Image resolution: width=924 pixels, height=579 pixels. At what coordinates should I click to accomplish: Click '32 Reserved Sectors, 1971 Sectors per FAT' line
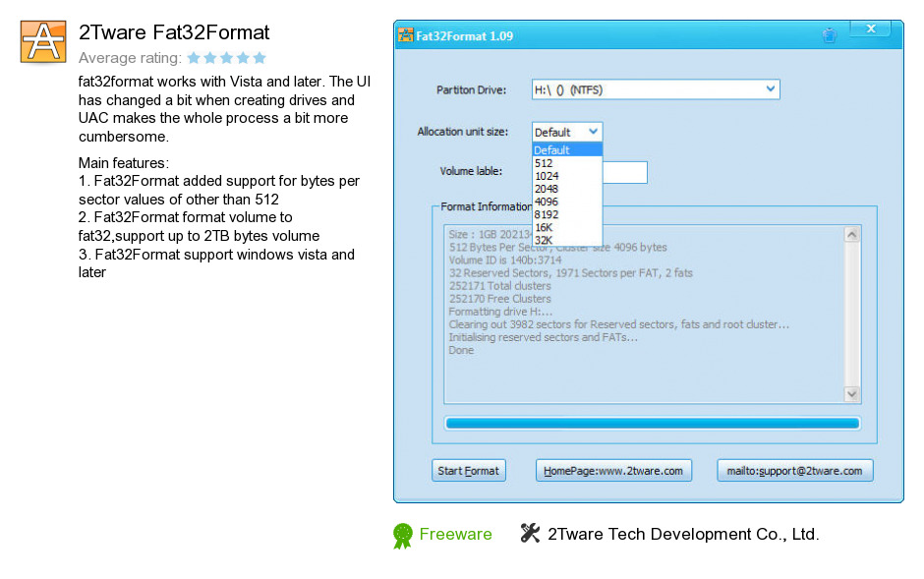pos(570,272)
